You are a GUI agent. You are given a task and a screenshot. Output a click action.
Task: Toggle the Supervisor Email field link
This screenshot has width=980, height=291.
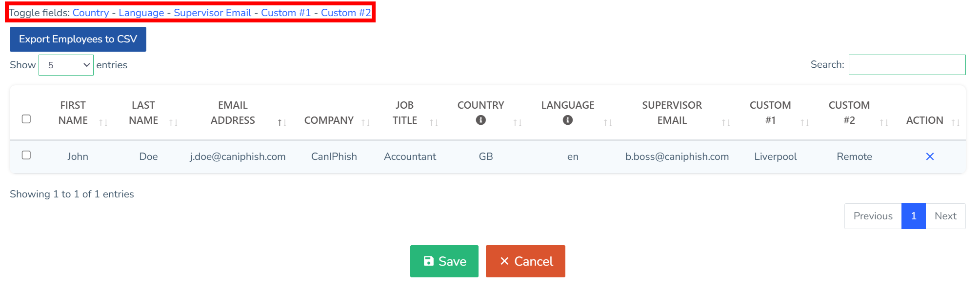pyautogui.click(x=212, y=13)
